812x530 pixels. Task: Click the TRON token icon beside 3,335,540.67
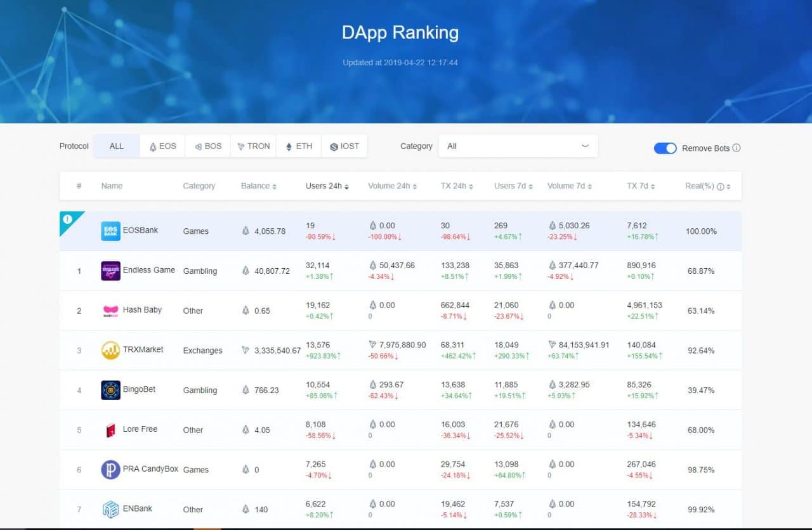(x=246, y=351)
